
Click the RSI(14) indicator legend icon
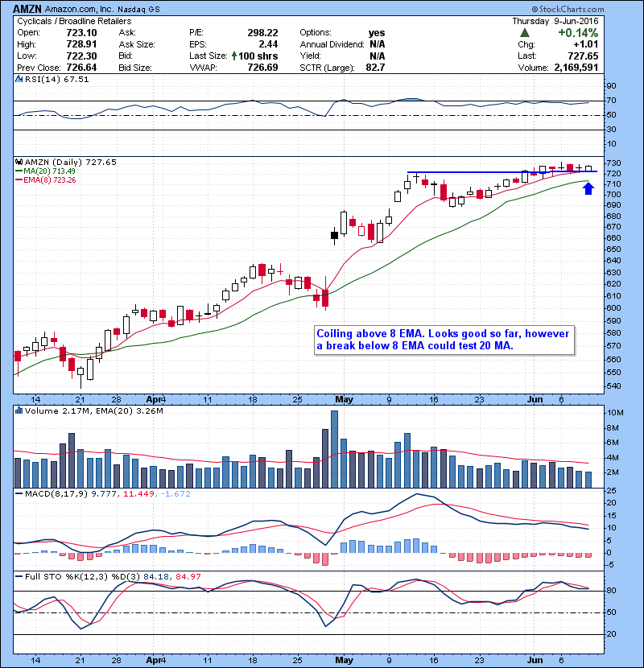click(x=19, y=79)
